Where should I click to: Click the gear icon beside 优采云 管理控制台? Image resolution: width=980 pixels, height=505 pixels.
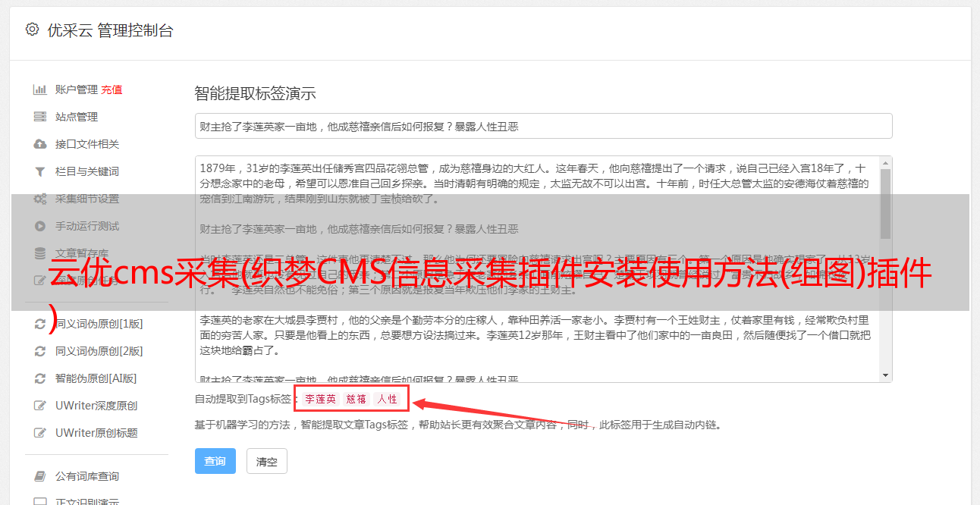tap(32, 30)
